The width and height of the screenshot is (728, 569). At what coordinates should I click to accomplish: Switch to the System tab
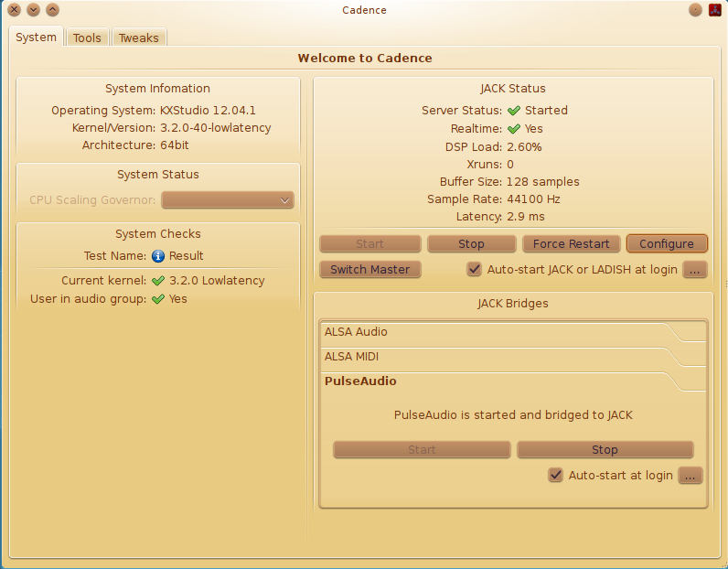[36, 38]
